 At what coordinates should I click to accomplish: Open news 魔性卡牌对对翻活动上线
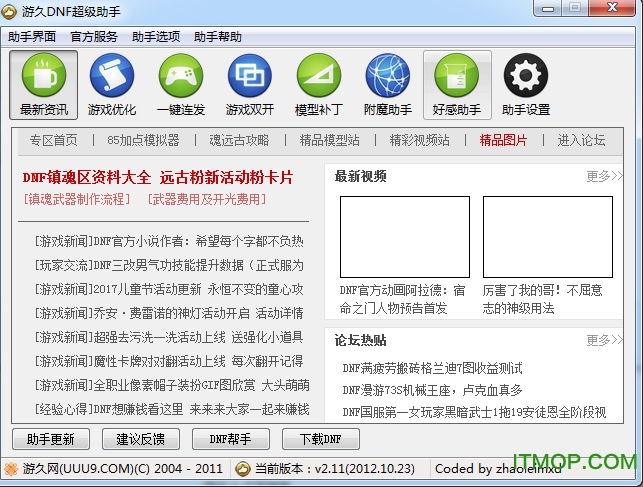click(x=169, y=362)
